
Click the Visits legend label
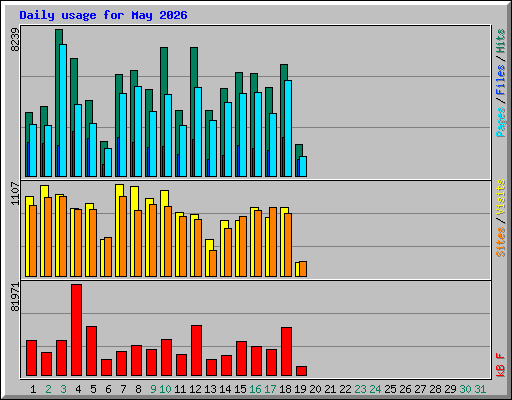point(500,197)
